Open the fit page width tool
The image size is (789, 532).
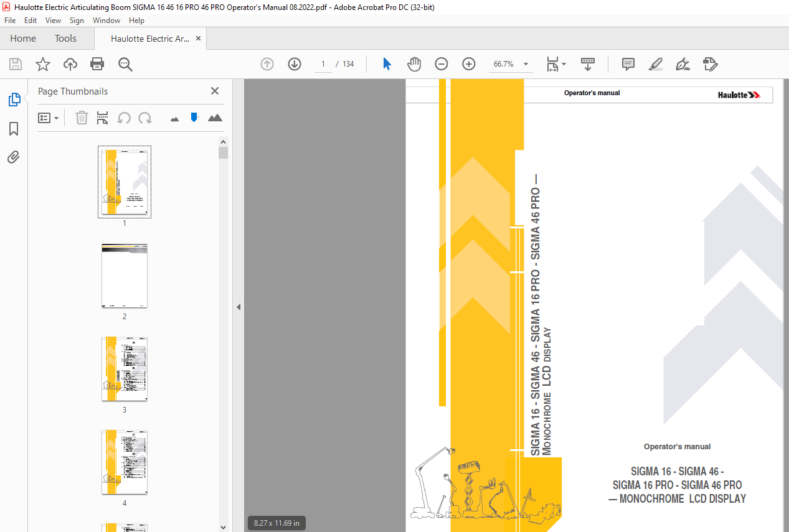click(x=552, y=64)
